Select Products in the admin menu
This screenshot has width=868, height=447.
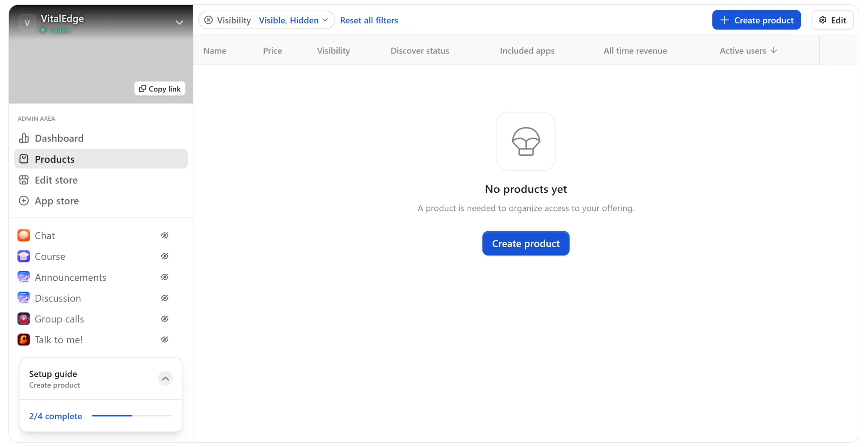click(101, 159)
